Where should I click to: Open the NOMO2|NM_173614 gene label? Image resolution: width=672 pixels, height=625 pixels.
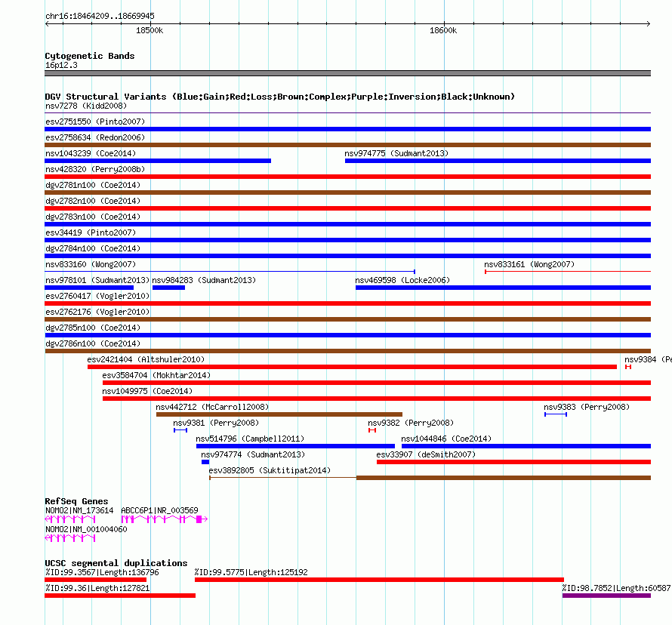pyautogui.click(x=79, y=510)
